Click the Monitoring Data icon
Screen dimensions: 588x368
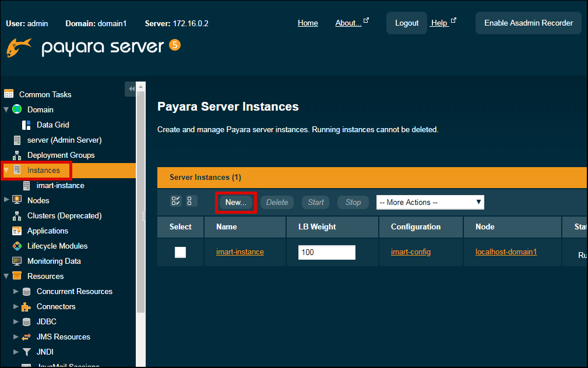[x=17, y=261]
